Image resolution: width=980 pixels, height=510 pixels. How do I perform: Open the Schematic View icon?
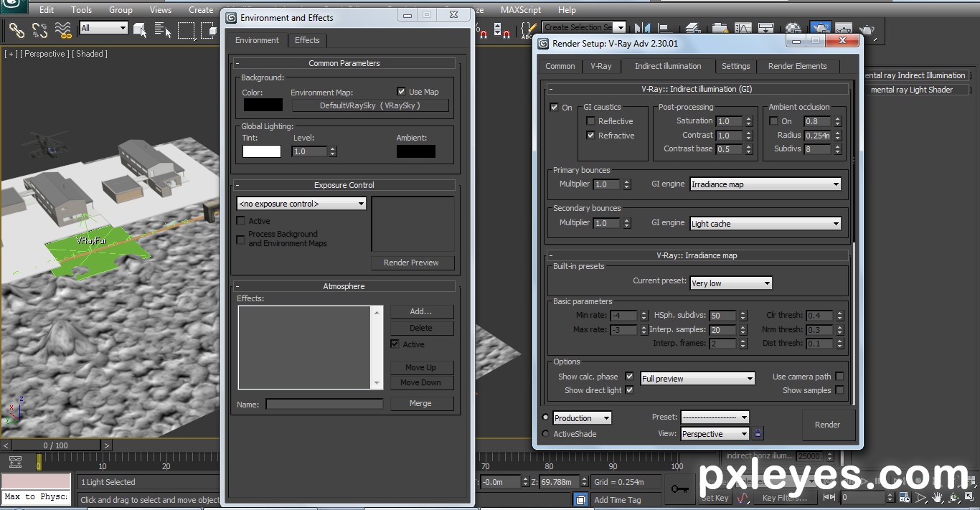(x=765, y=29)
